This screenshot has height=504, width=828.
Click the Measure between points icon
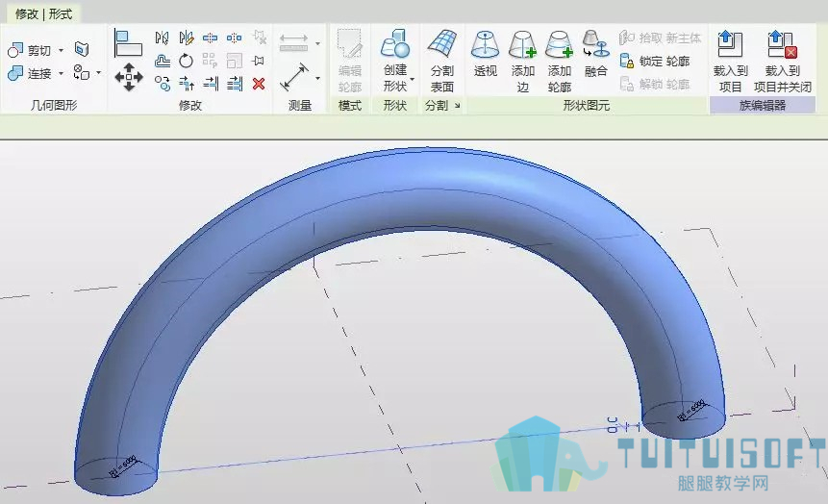pos(294,77)
